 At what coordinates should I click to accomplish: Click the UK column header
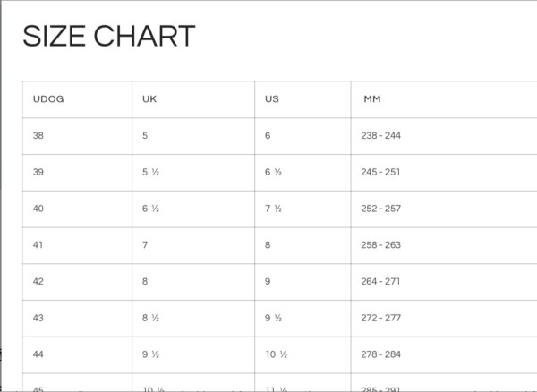tap(149, 98)
